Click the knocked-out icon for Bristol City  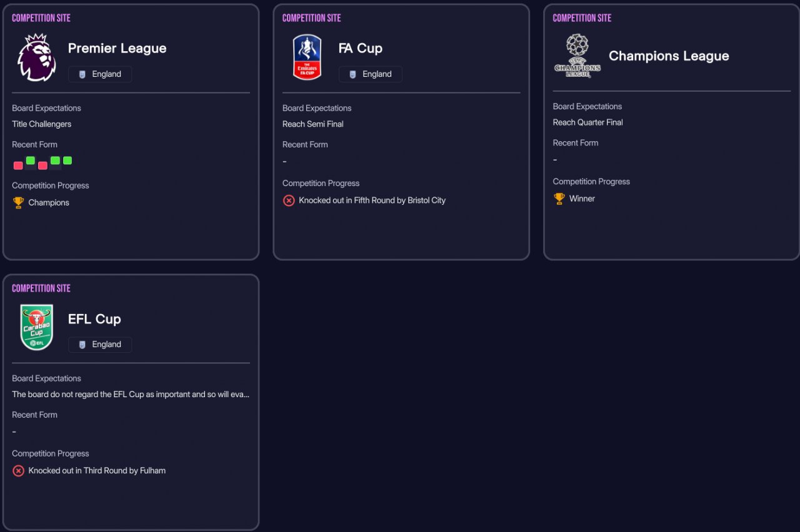289,200
